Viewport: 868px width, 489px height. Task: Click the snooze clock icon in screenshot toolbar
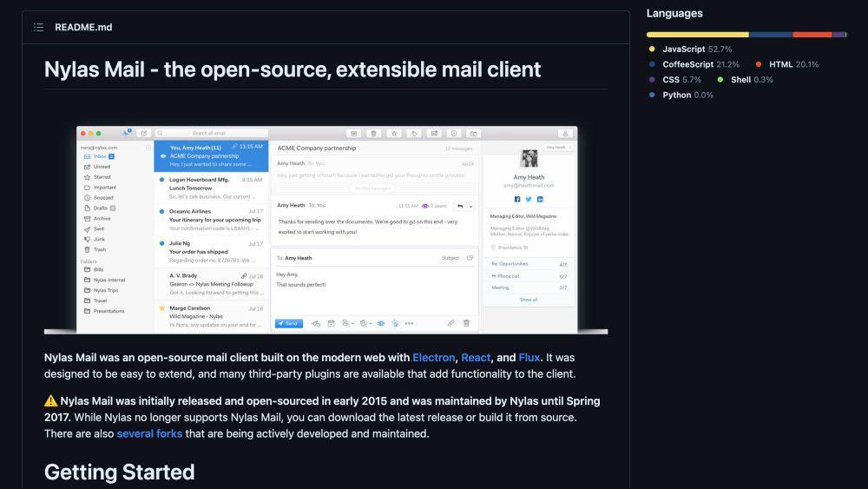(x=454, y=134)
